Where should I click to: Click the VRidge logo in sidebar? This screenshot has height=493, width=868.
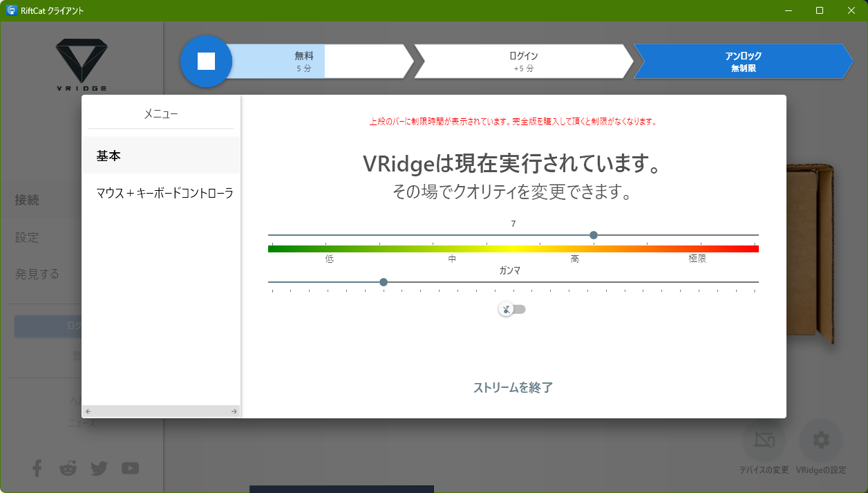(82, 65)
